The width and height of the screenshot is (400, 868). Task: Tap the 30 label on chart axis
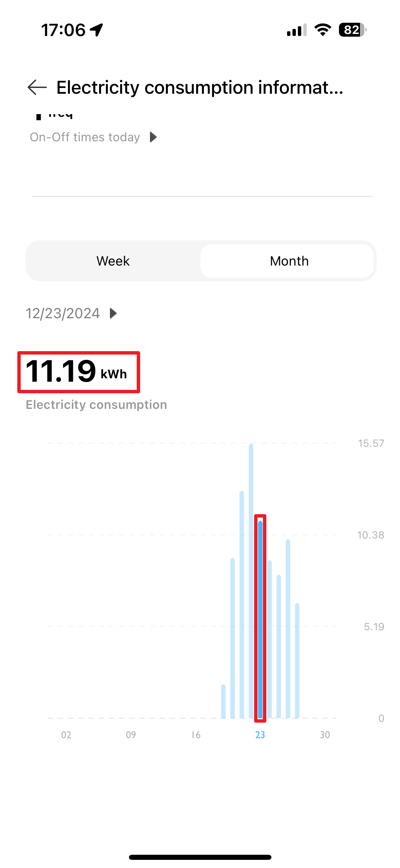coord(325,735)
